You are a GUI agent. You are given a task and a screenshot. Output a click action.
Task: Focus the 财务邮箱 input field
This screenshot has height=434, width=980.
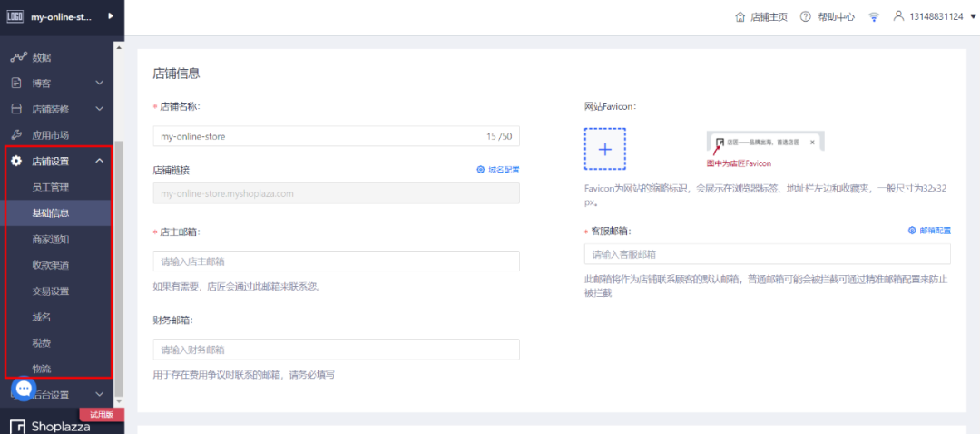click(x=337, y=350)
